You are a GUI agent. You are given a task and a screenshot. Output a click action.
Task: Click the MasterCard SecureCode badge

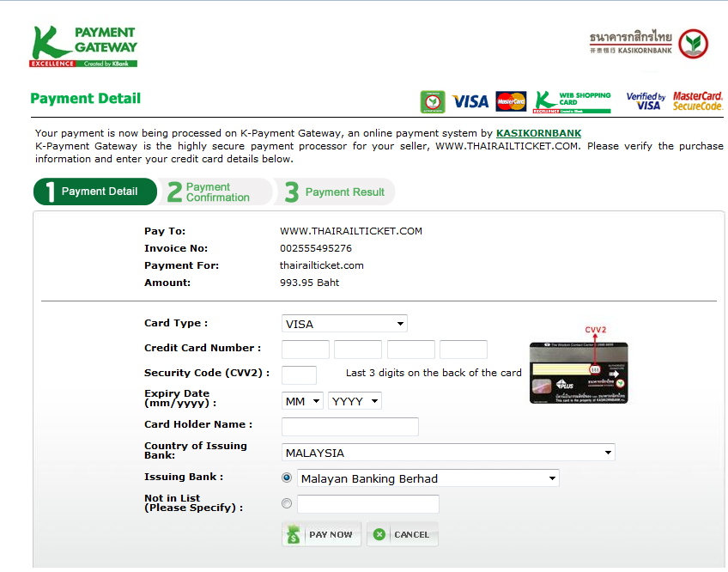coord(699,100)
